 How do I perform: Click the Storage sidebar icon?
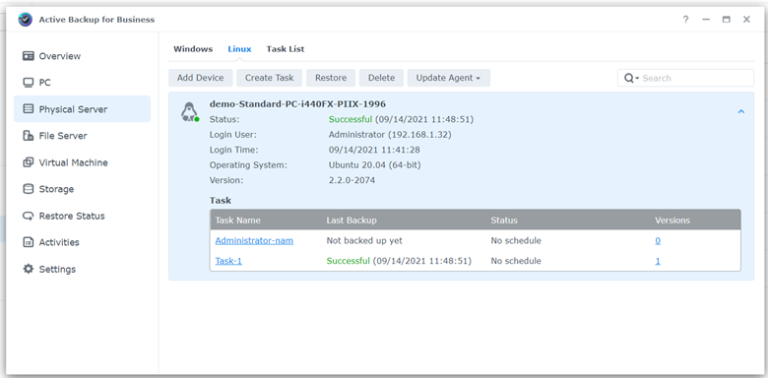tap(28, 189)
